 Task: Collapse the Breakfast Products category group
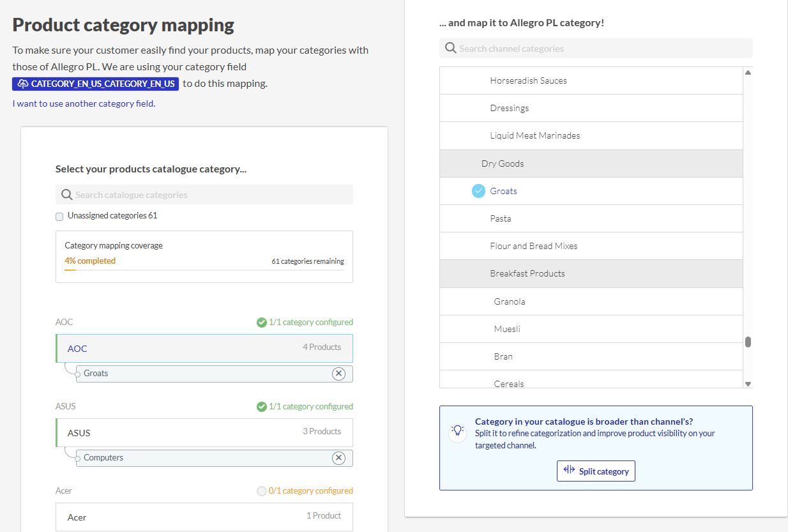coord(527,273)
